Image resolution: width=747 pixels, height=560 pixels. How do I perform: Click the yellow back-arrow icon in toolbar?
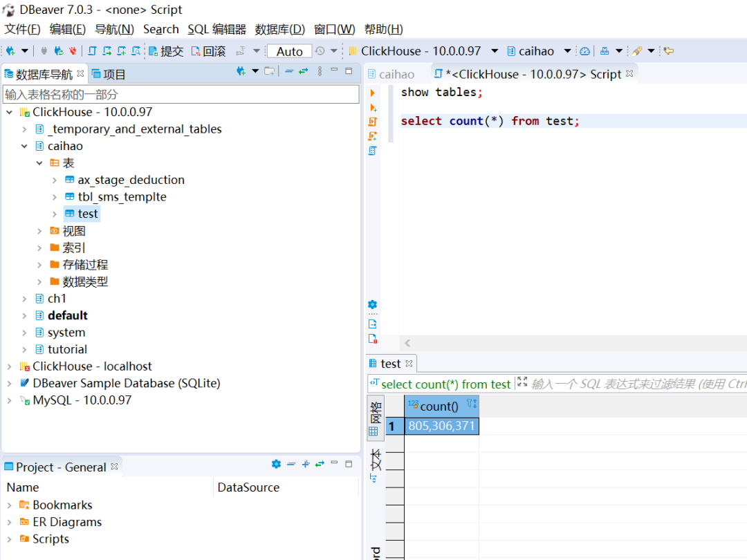click(x=669, y=51)
